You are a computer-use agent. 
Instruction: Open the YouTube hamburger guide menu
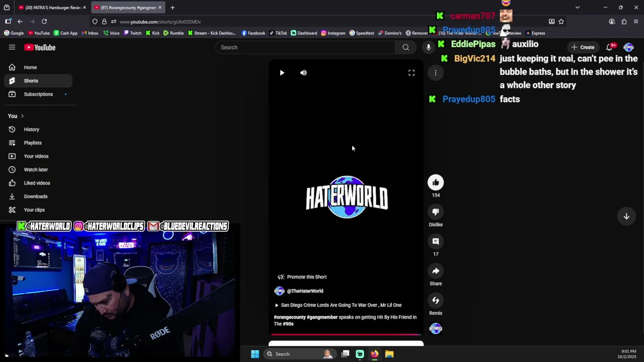pyautogui.click(x=12, y=47)
